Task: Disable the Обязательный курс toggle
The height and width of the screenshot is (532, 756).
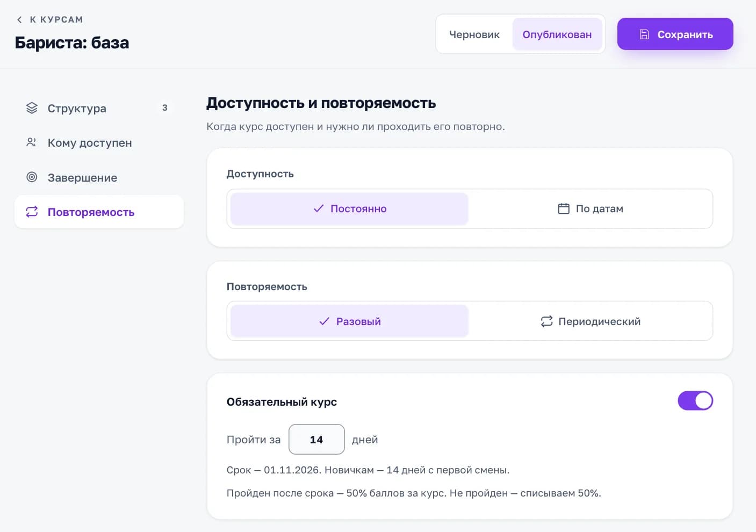Action: (x=695, y=401)
